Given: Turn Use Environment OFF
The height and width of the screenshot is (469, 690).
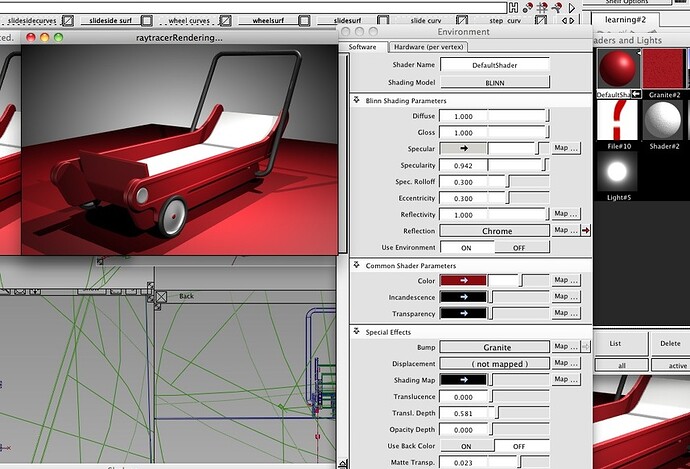Looking at the screenshot, I should click(x=518, y=247).
